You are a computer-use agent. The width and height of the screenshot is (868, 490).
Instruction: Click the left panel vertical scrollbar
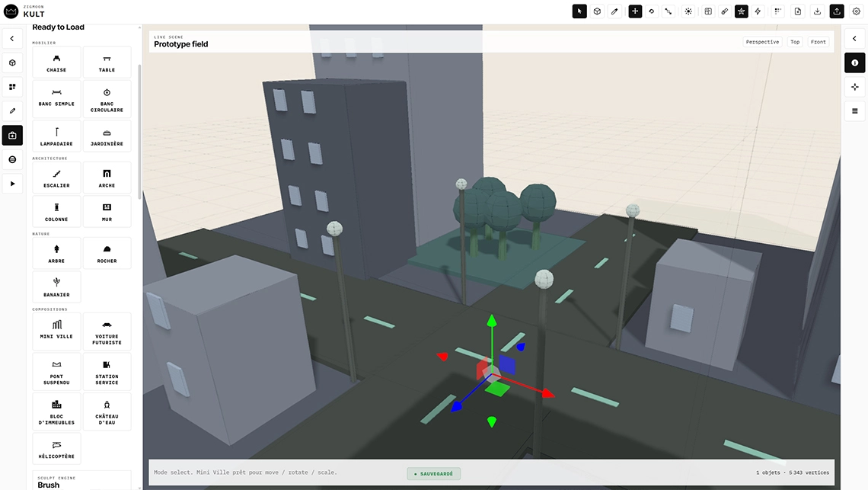[x=139, y=132]
